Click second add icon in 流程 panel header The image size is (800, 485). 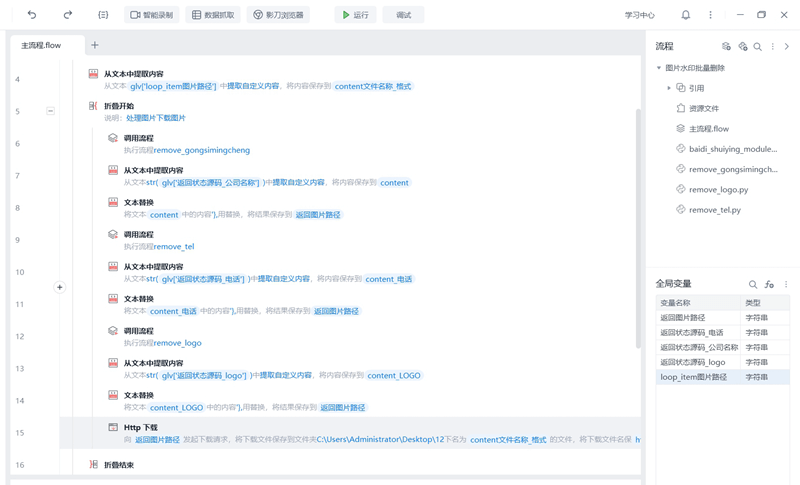(x=743, y=46)
